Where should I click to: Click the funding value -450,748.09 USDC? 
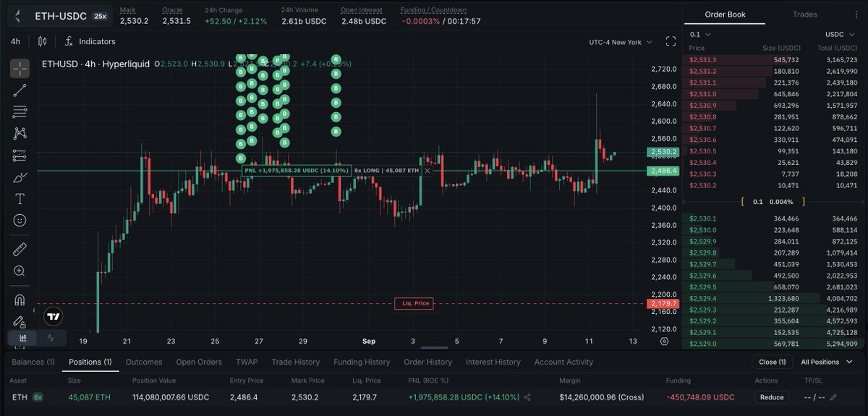[700, 397]
